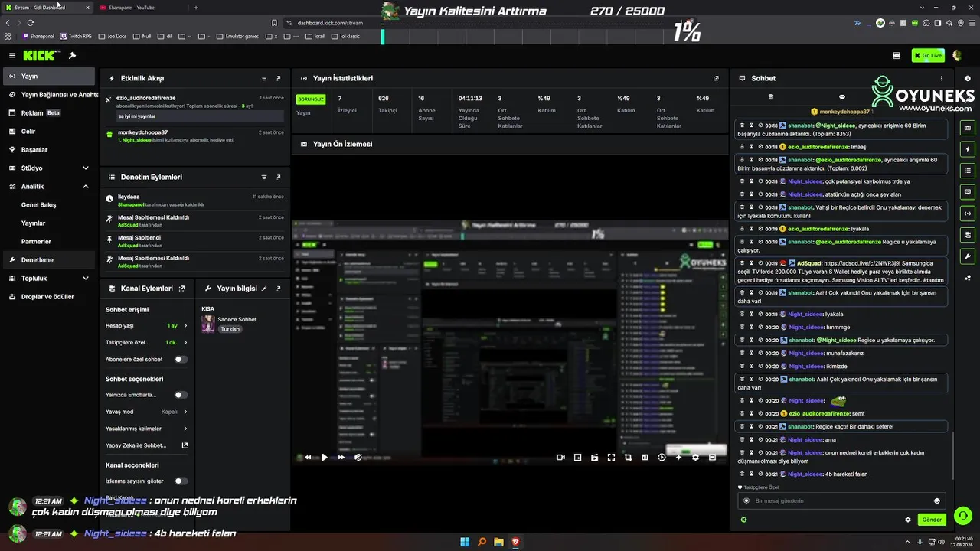
Task: Click the chat message input field
Action: 841,501
